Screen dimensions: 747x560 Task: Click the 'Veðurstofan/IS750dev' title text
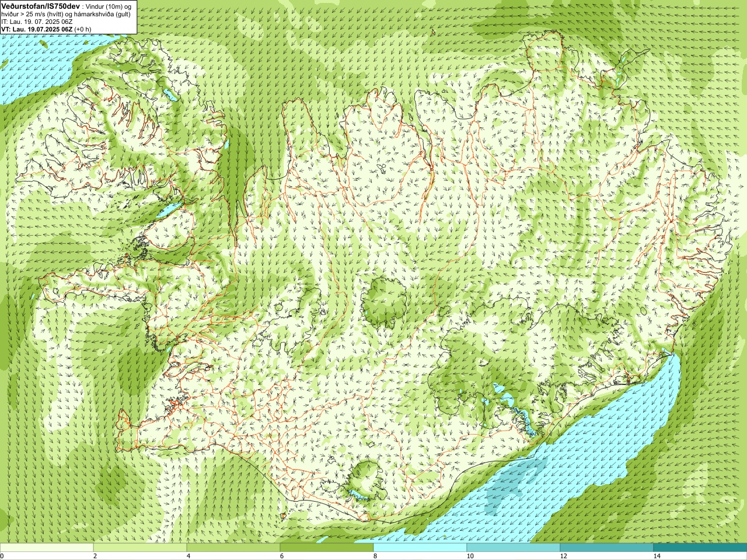pyautogui.click(x=40, y=5)
